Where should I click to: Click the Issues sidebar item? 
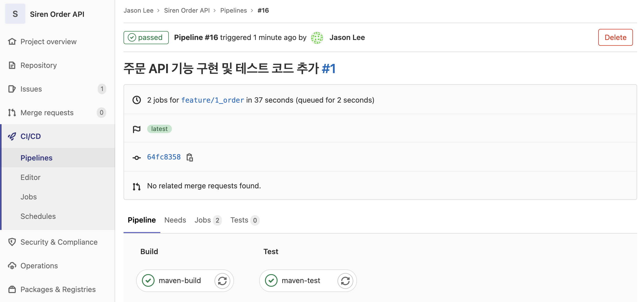[31, 88]
